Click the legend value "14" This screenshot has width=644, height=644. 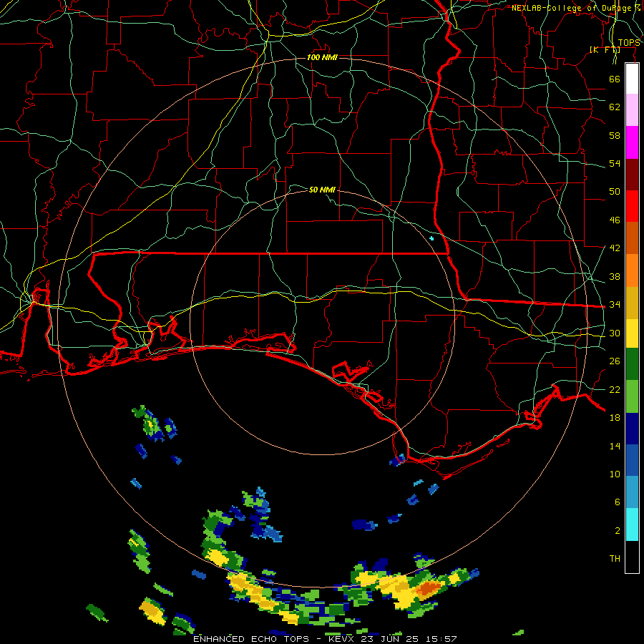615,446
